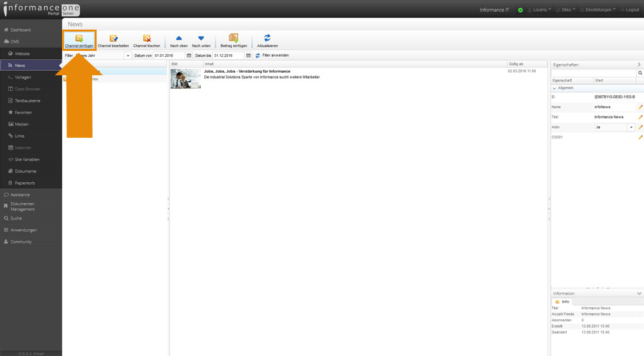Click the infoNews name value
Image resolution: width=644 pixels, height=356 pixels.
click(x=603, y=107)
